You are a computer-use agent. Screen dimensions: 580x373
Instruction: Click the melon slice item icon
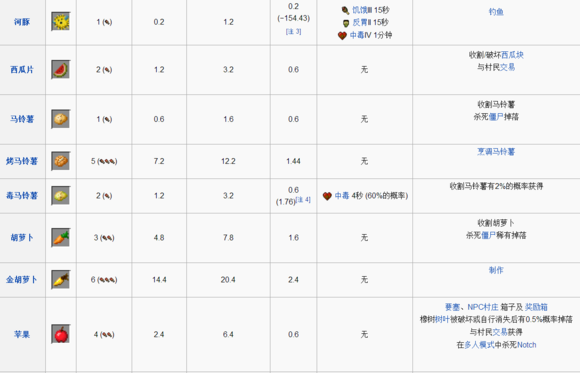point(61,70)
